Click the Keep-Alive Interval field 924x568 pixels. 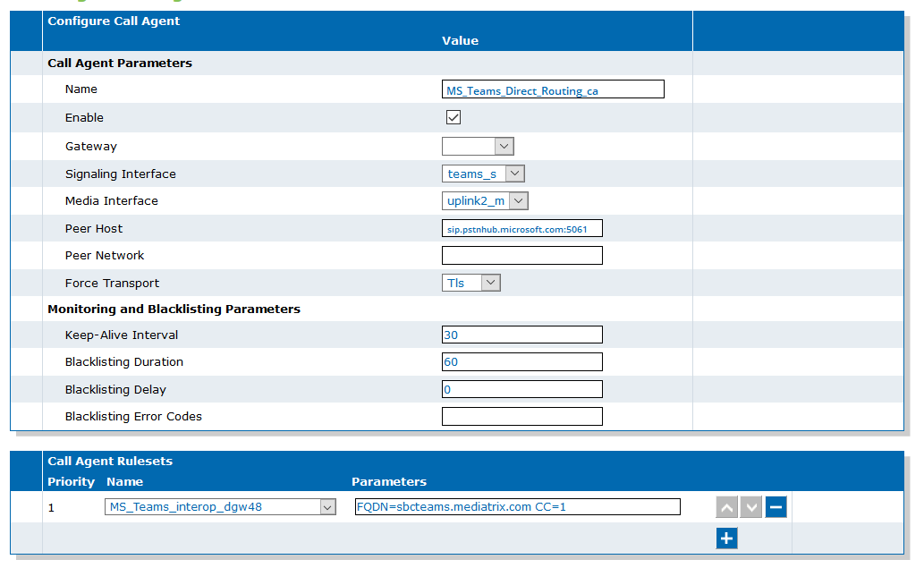522,335
